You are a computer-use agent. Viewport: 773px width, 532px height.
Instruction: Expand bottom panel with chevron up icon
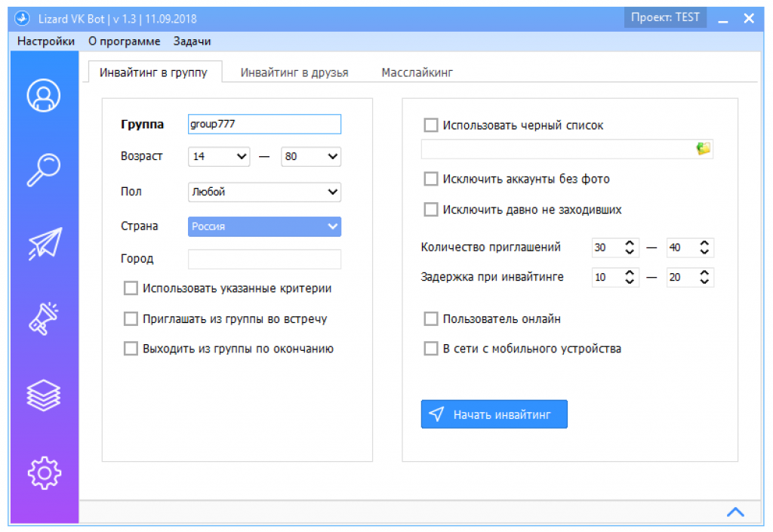[x=735, y=512]
